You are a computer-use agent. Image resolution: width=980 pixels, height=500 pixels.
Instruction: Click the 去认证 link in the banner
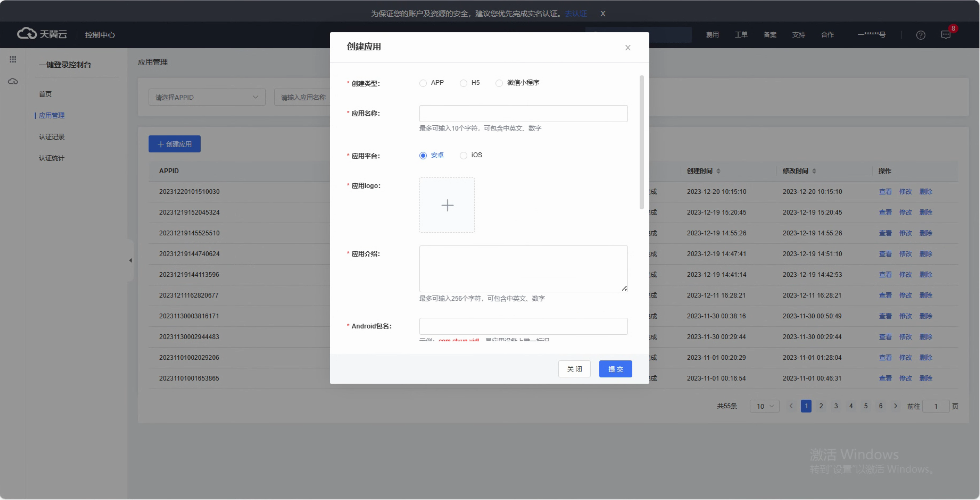click(x=576, y=14)
